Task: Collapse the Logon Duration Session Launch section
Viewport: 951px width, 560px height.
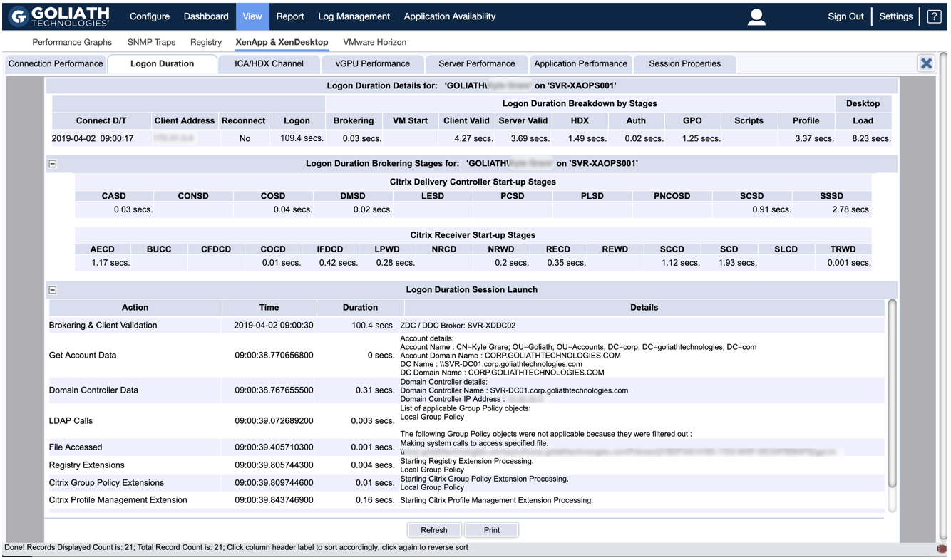Action: (52, 289)
